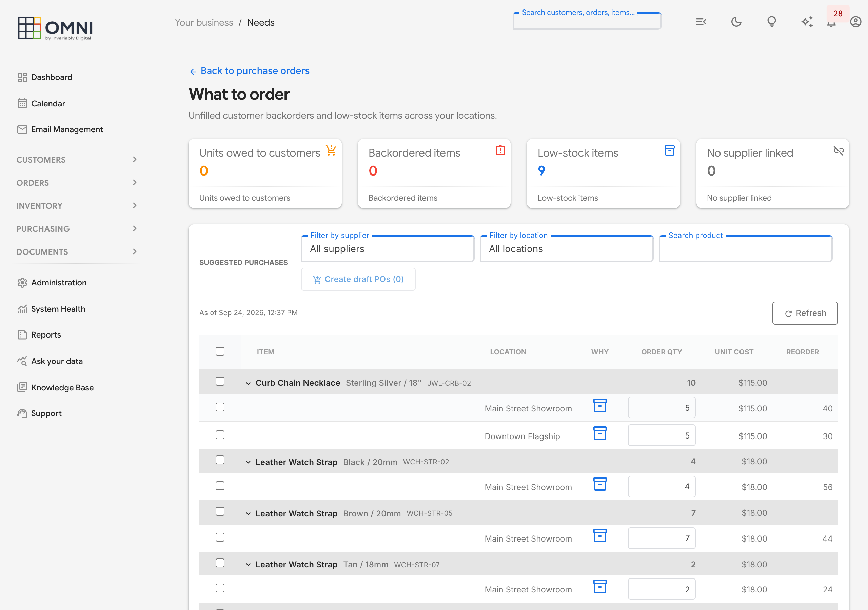Click the box icon on Low-stock items card
868x610 pixels.
pos(670,150)
